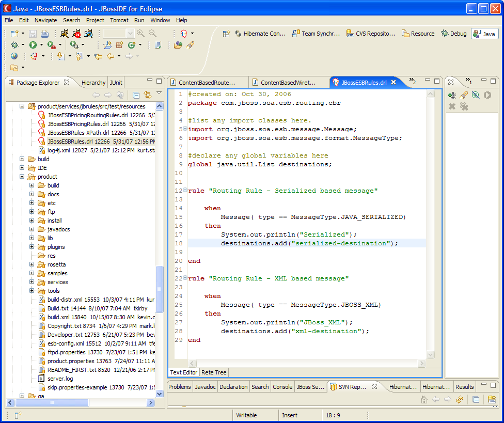Show hidden editor tabs list

[413, 81]
